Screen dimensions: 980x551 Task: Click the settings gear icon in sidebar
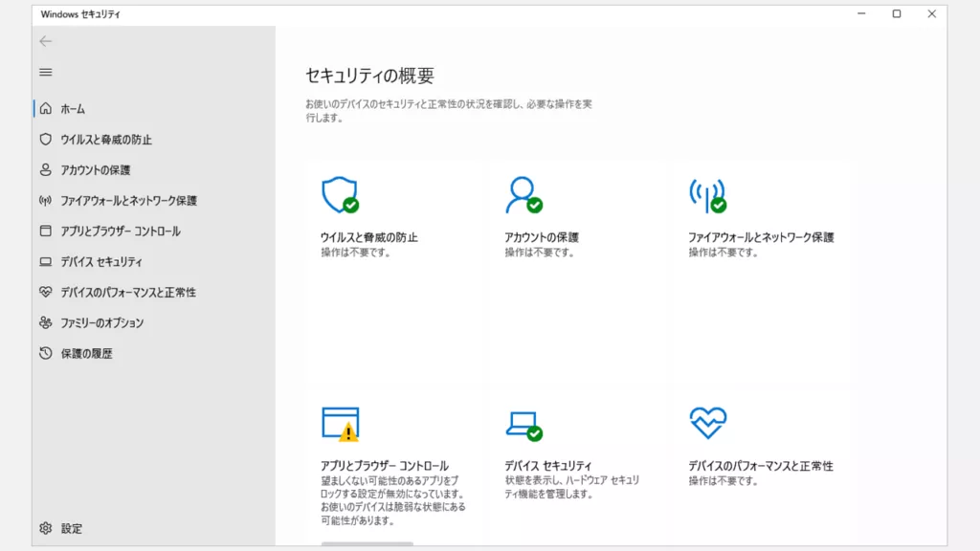[45, 528]
